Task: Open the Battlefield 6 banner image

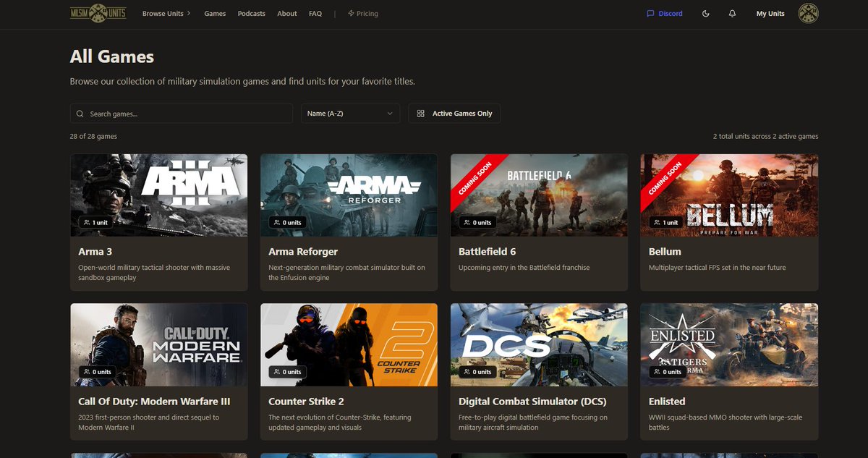Action: [539, 195]
